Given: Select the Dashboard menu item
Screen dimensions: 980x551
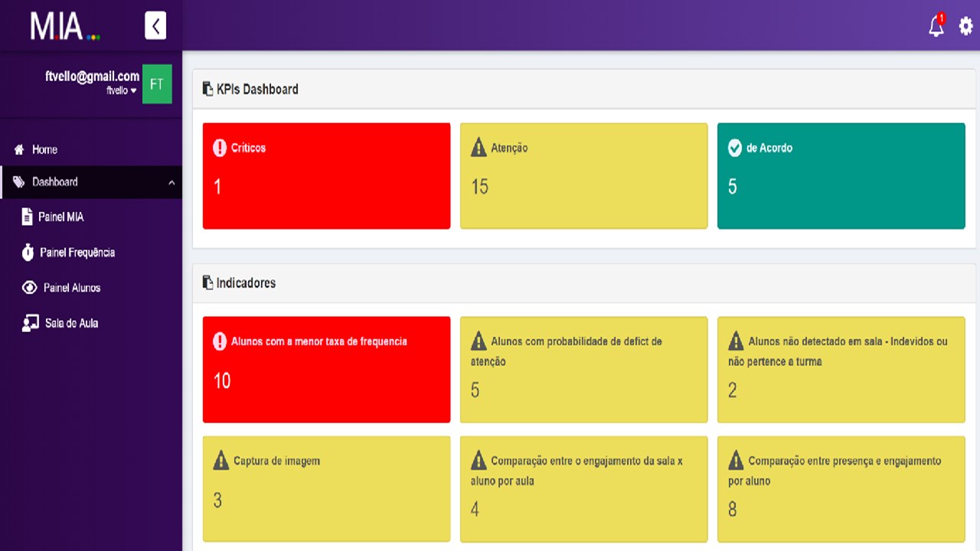Looking at the screenshot, I should tap(91, 182).
